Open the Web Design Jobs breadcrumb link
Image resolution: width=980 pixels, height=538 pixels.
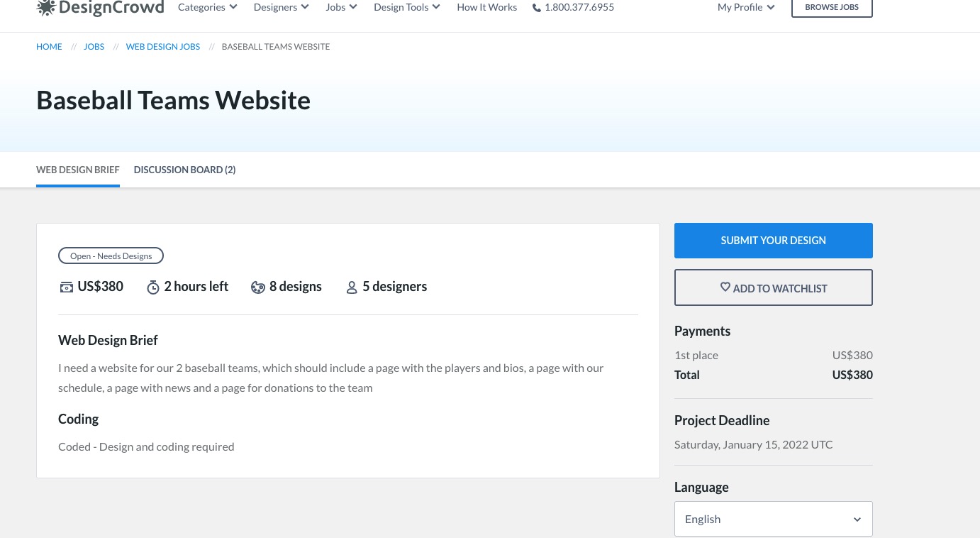tap(163, 47)
